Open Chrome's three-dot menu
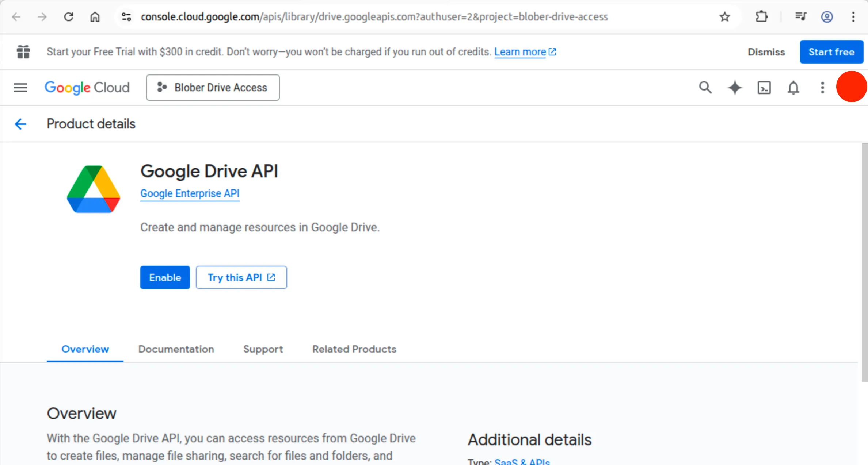Screen dimensions: 868x465 pos(853,16)
